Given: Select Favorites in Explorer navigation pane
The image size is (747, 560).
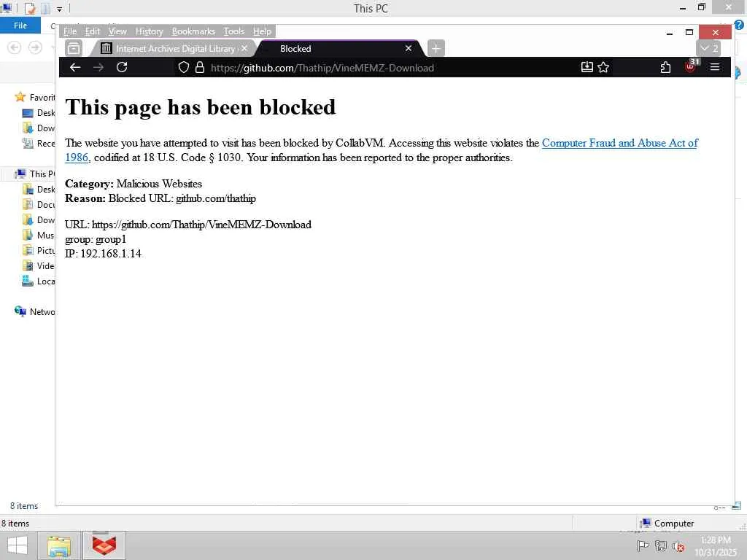Looking at the screenshot, I should point(36,97).
